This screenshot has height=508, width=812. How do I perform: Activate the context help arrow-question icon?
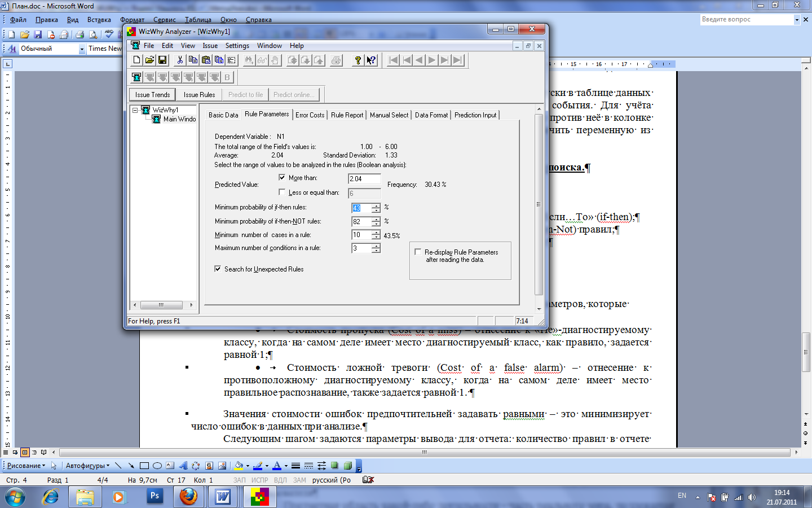(370, 60)
